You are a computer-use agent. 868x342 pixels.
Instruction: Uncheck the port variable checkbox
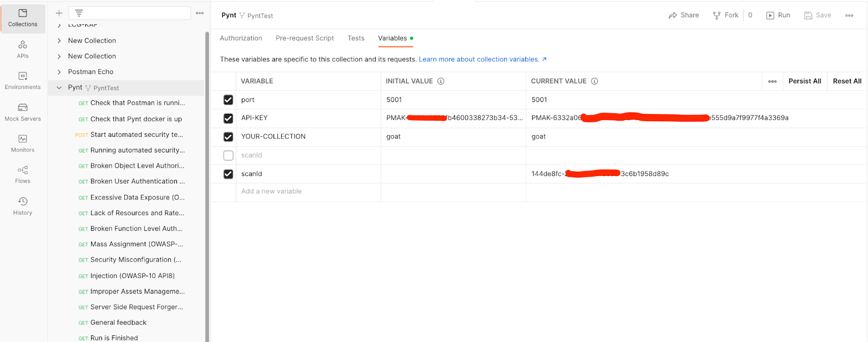point(228,100)
